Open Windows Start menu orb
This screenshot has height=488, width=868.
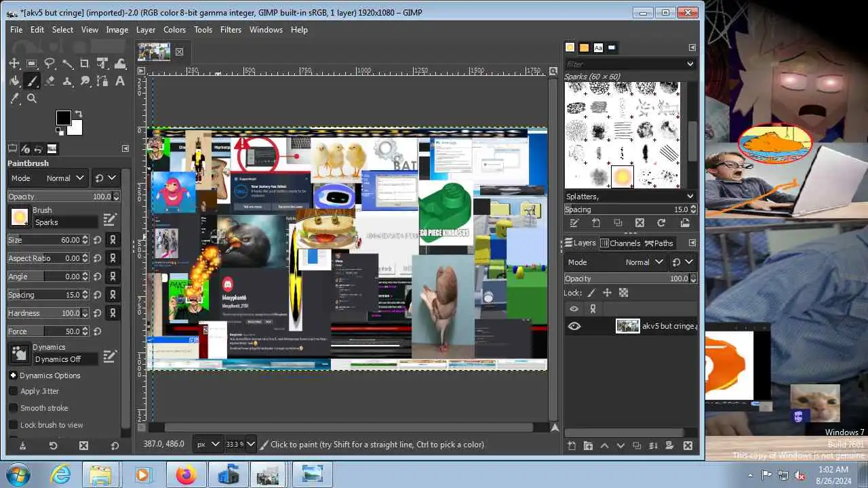point(18,474)
